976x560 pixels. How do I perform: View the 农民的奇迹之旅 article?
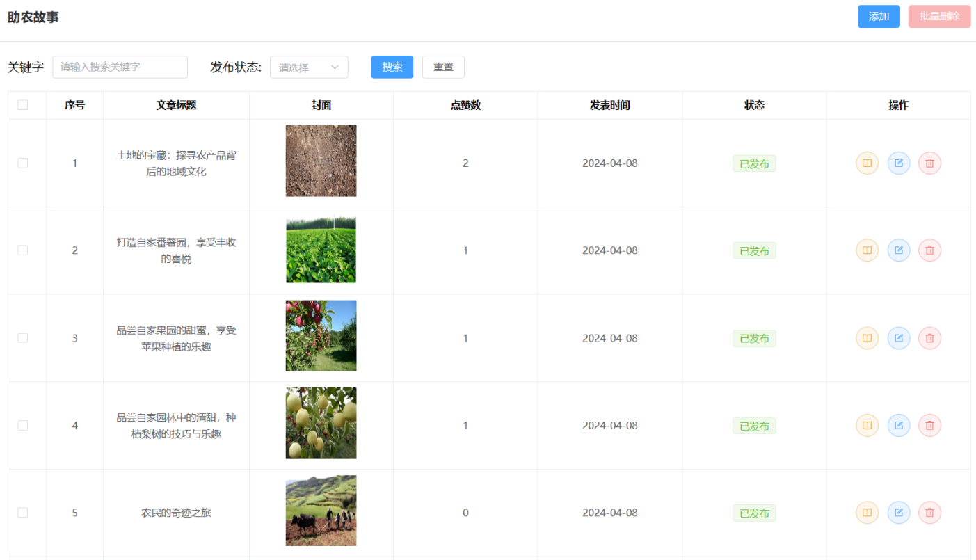click(x=867, y=513)
